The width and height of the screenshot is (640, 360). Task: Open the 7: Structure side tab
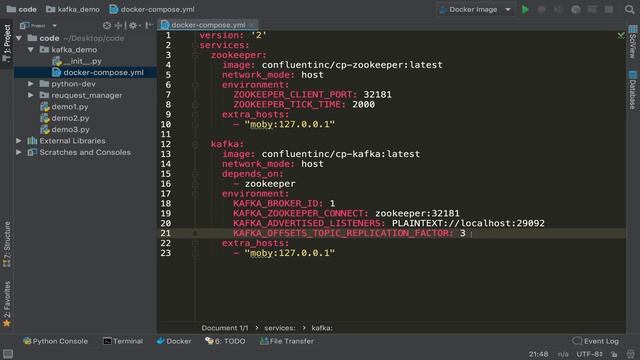7,244
